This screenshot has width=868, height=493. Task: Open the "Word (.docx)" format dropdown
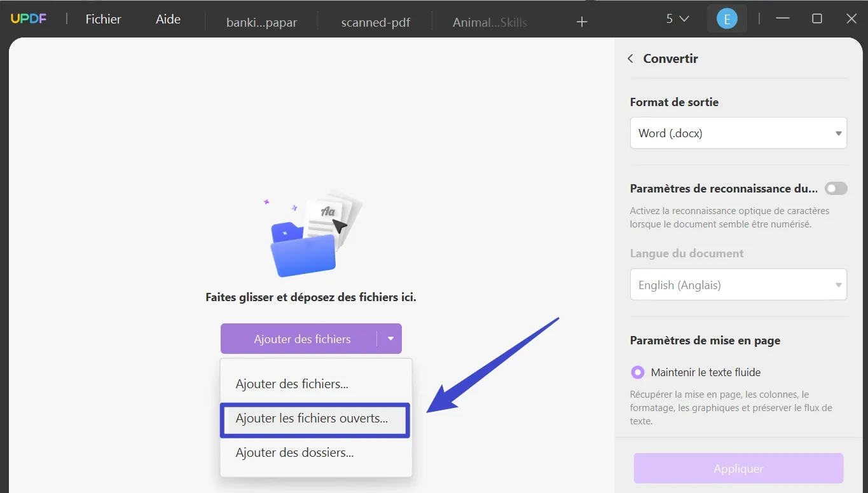[737, 133]
